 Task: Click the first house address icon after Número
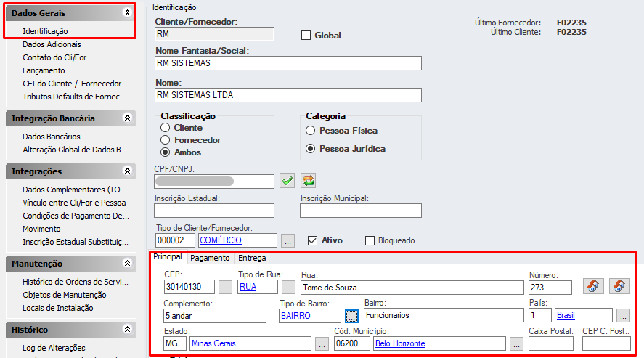pyautogui.click(x=593, y=286)
